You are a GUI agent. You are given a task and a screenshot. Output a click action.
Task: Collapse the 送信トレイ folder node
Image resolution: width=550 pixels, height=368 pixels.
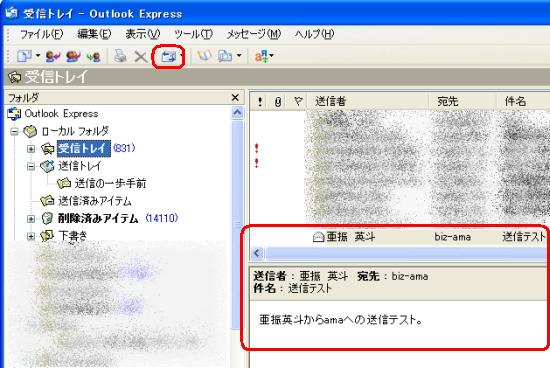[31, 166]
